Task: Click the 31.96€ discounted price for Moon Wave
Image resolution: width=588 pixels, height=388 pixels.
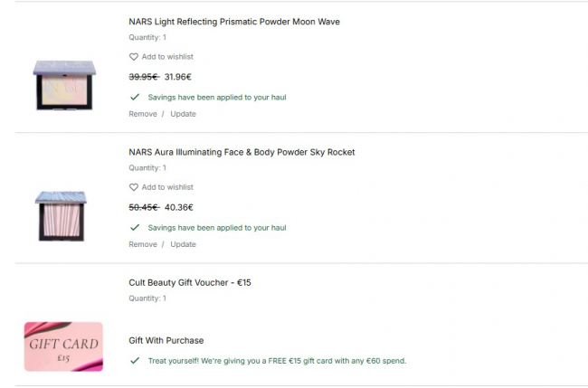Action: [178, 77]
